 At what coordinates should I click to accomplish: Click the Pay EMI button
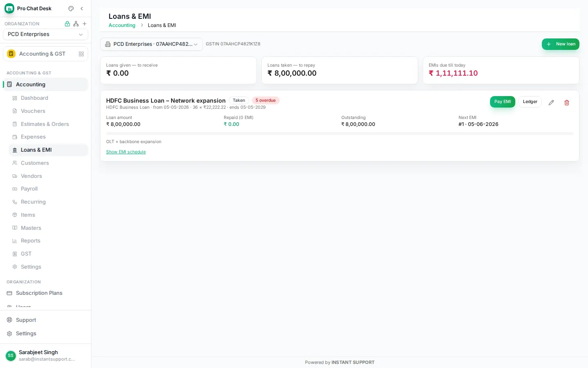[502, 102]
